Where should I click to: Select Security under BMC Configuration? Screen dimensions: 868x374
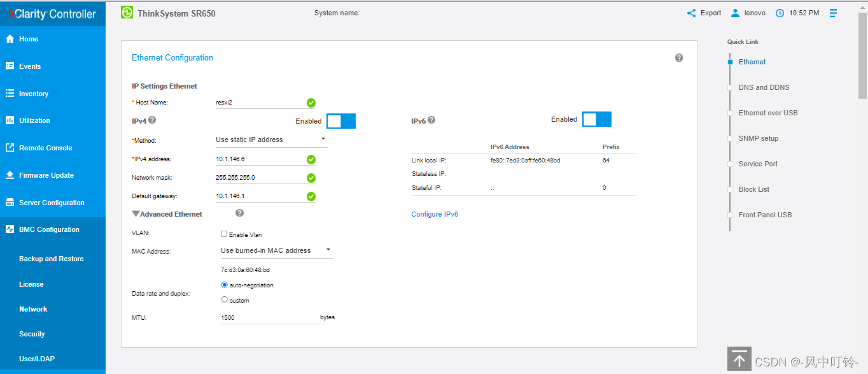pos(32,334)
